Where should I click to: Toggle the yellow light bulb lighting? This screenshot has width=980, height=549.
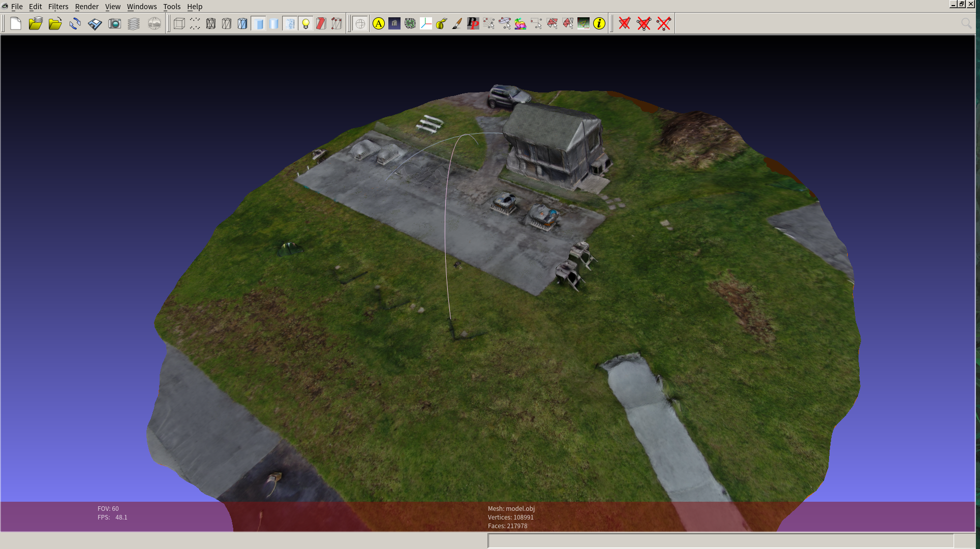coord(305,23)
